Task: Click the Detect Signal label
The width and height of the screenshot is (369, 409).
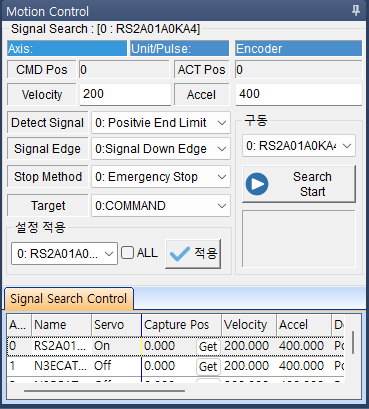Action: coord(48,123)
